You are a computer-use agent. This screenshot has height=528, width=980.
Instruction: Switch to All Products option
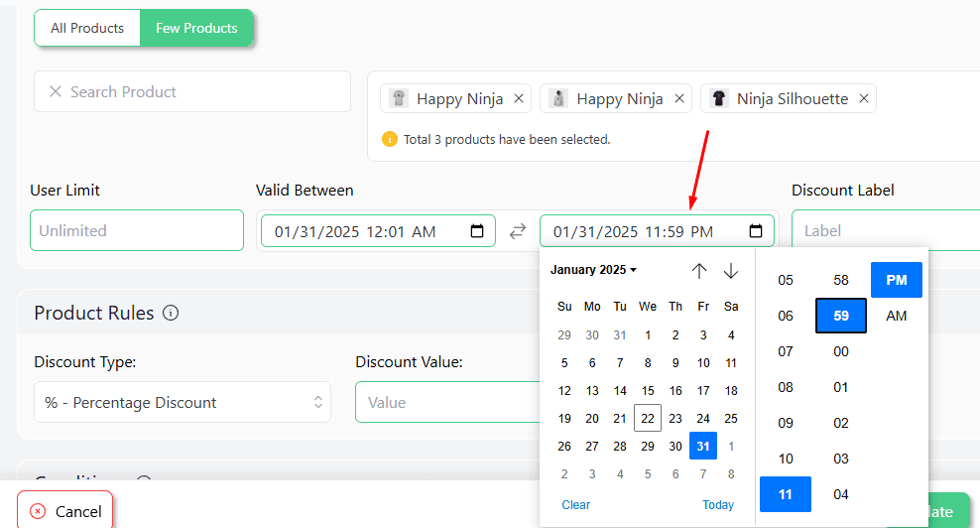click(87, 28)
